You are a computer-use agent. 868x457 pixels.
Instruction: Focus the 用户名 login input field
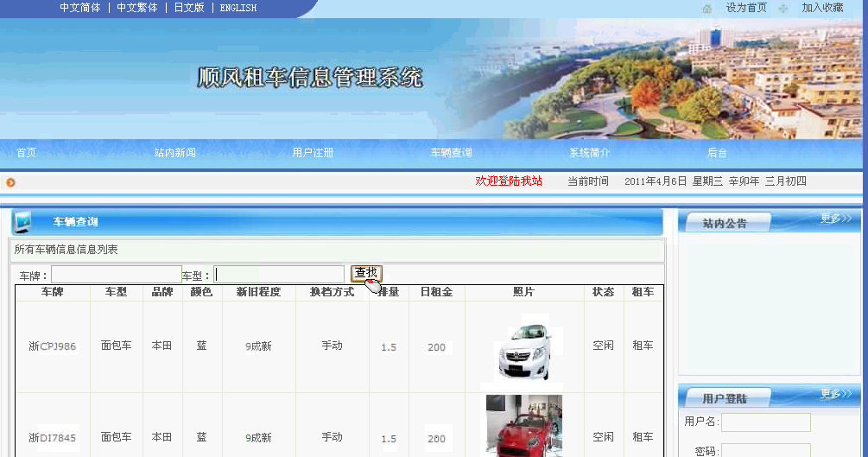765,422
